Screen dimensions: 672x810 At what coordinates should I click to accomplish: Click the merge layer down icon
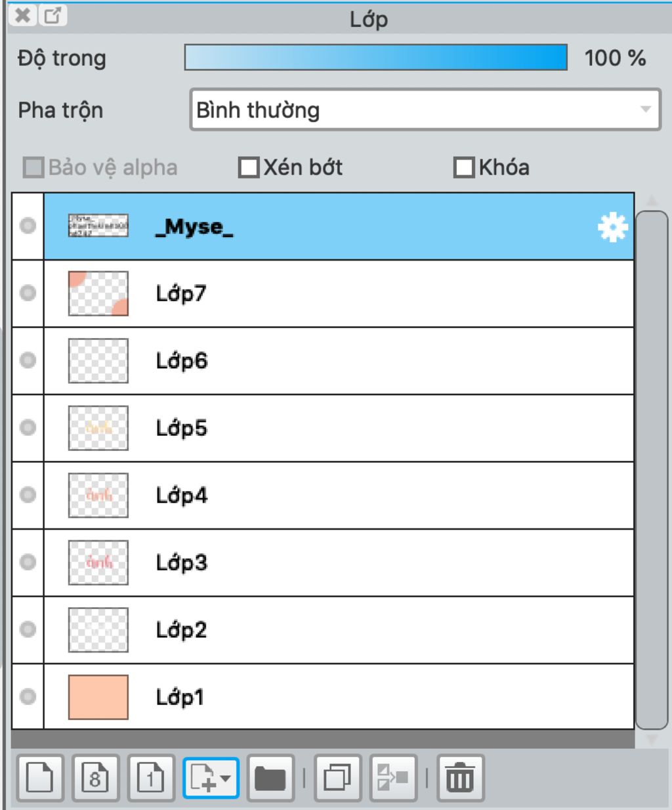pyautogui.click(x=393, y=778)
